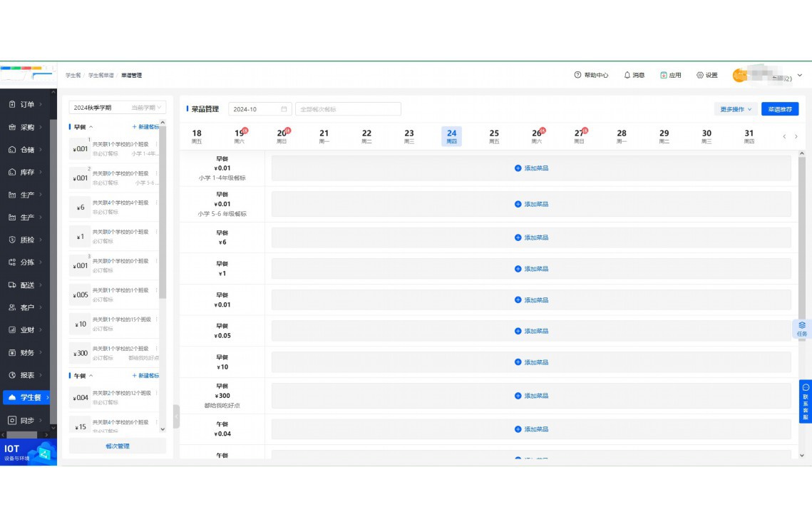Collapse the 早餐 section in left panel
Image resolution: width=812 pixels, height=527 pixels.
point(91,127)
